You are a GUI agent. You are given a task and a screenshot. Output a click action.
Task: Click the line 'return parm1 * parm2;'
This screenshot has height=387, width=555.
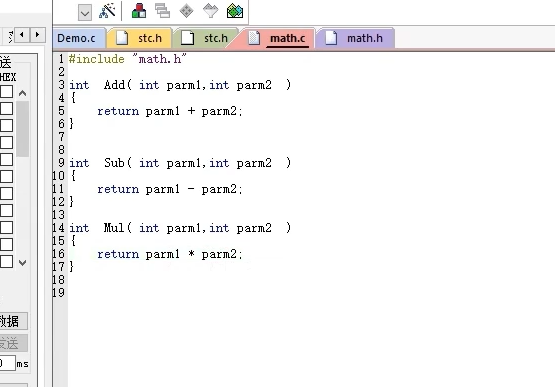pyautogui.click(x=170, y=254)
